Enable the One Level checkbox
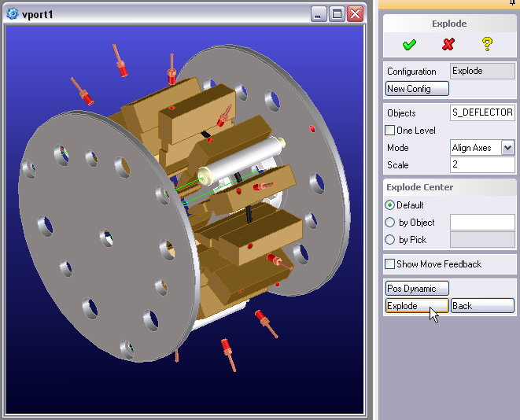 [389, 131]
